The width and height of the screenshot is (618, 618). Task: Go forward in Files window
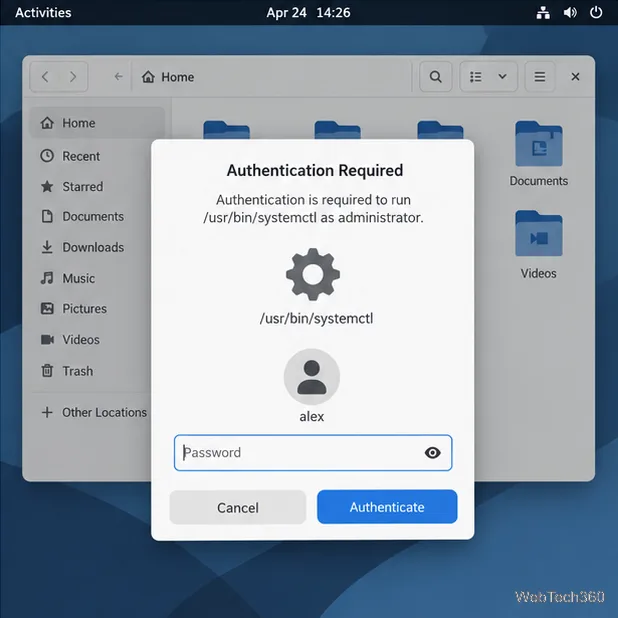point(73,76)
